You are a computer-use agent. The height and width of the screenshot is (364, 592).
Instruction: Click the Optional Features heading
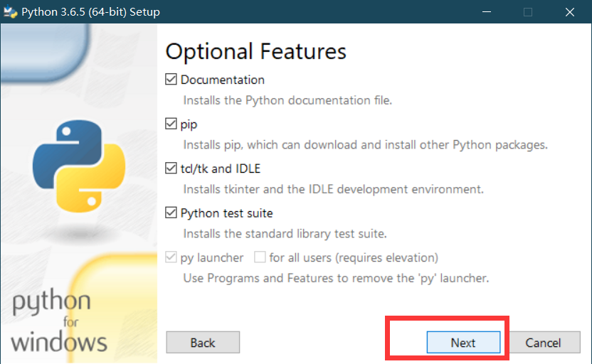tap(255, 51)
